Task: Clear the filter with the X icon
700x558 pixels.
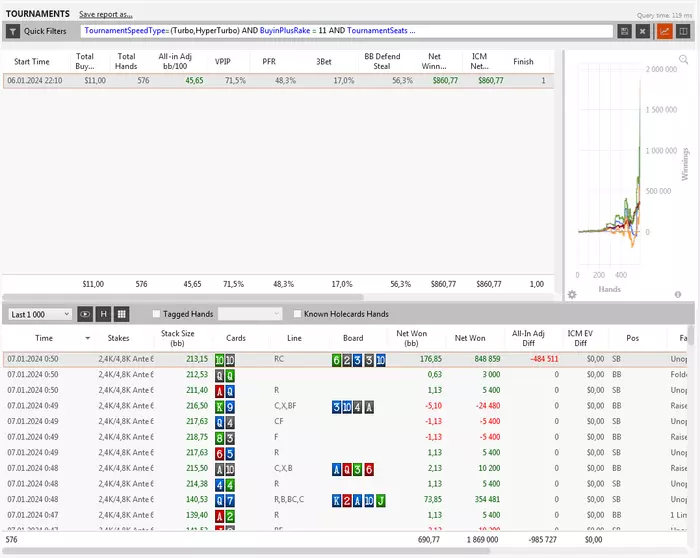Action: click(x=642, y=31)
